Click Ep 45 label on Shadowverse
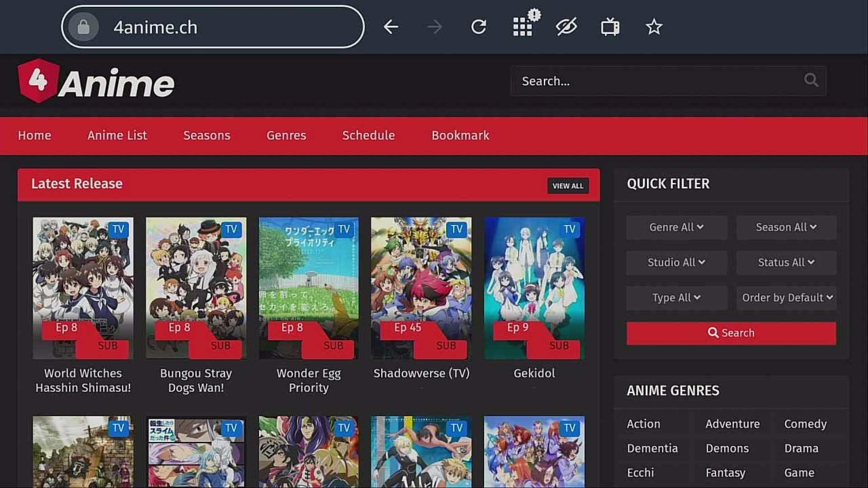This screenshot has height=488, width=868. (407, 328)
